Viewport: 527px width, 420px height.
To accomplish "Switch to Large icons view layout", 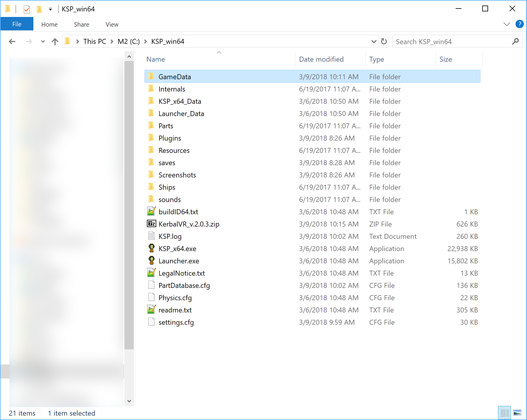I will [517, 413].
